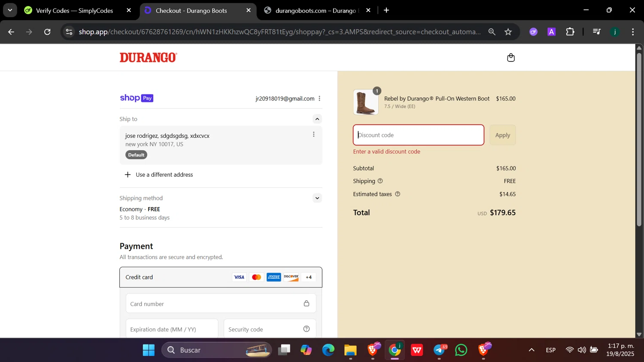Screen dimensions: 644x362
Task: Click Use a different address
Action: [164, 175]
